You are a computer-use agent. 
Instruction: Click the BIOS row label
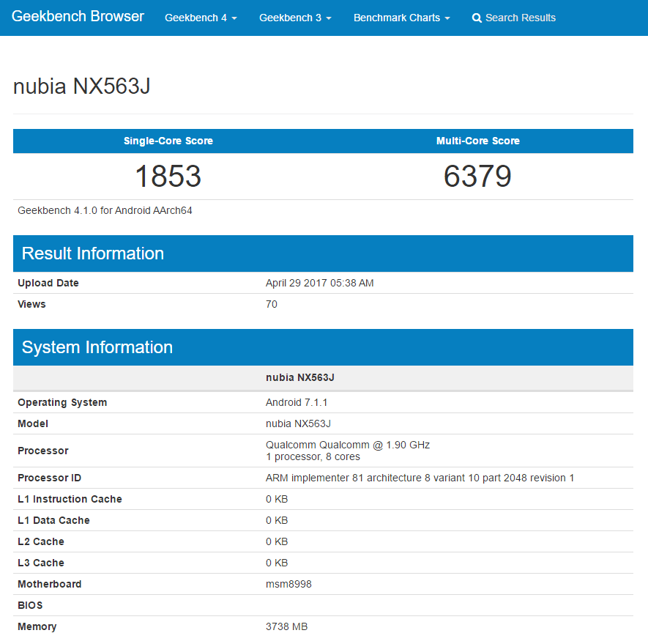tap(30, 605)
